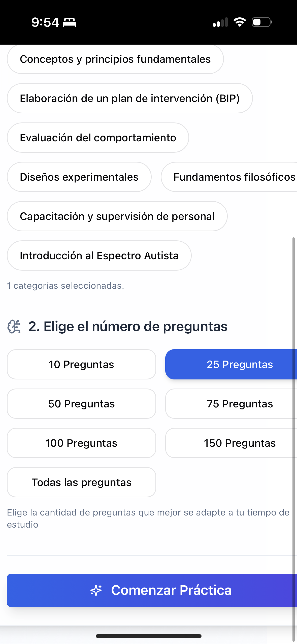The width and height of the screenshot is (297, 644).
Task: Start practice with Comenzar Práctica button
Action: coord(161,590)
